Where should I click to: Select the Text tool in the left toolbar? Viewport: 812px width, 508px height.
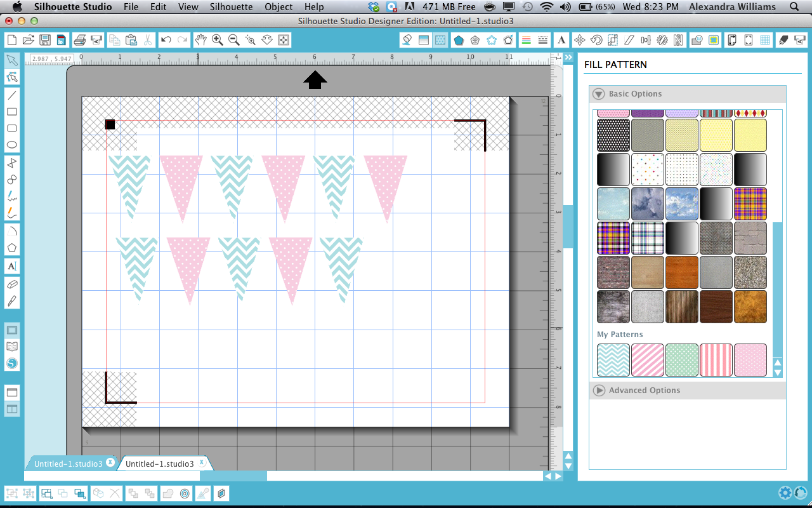(x=11, y=266)
